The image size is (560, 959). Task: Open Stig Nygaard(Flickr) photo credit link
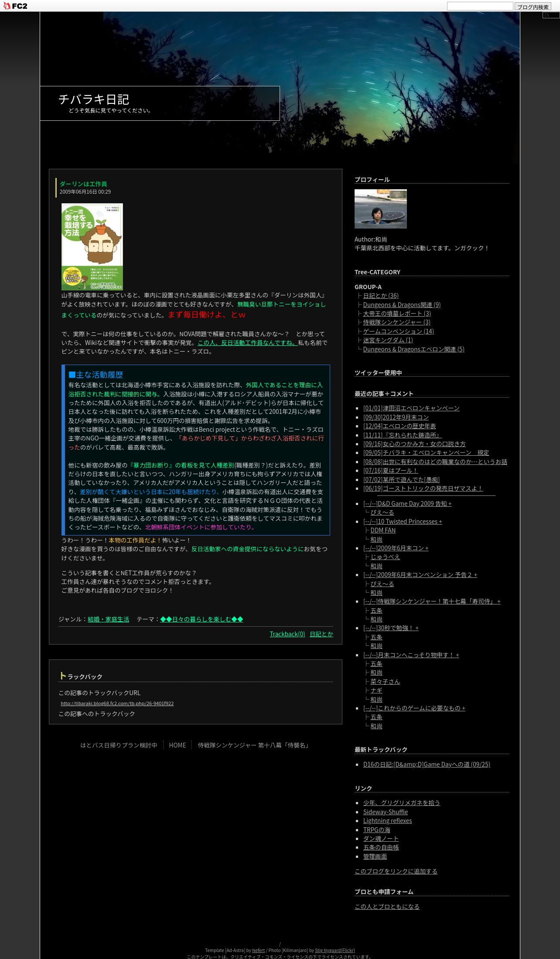click(x=335, y=950)
